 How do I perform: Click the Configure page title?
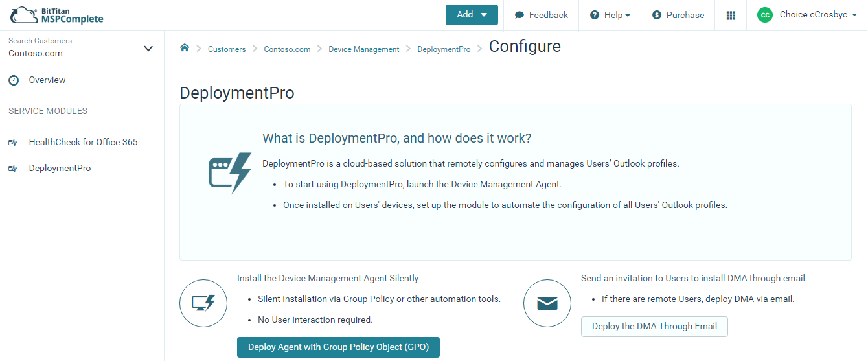[x=525, y=47]
